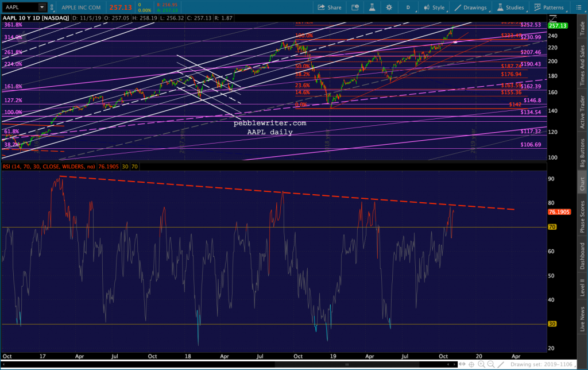Click the yellow 30 oversold level marker
Viewport: 588px width, 370px height.
click(x=552, y=324)
